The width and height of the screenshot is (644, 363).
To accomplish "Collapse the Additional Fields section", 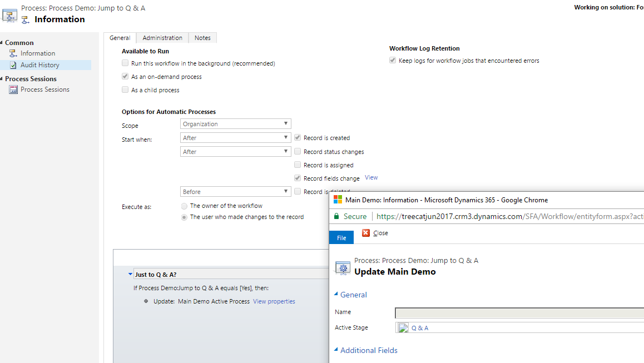I will [336, 350].
